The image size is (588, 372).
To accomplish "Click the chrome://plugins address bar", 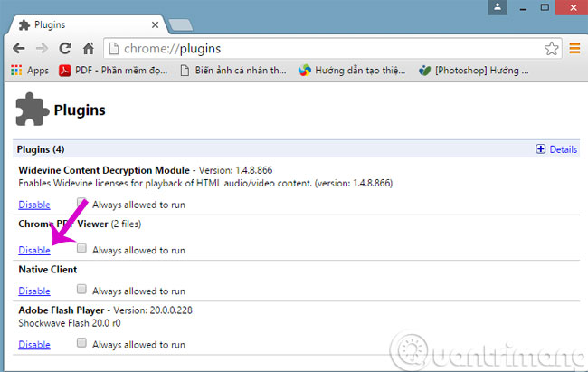I will (332, 49).
